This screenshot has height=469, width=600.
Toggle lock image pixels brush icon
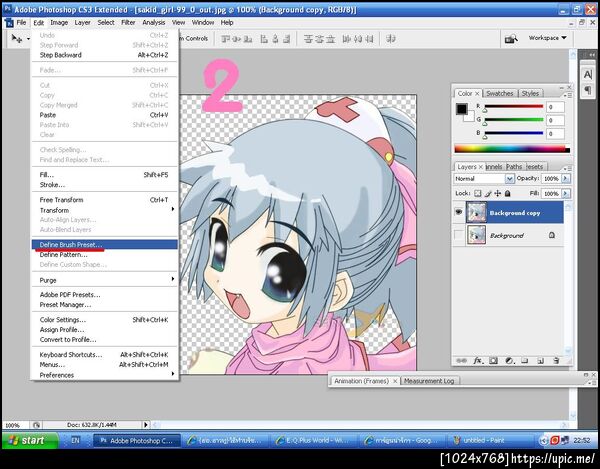488,194
